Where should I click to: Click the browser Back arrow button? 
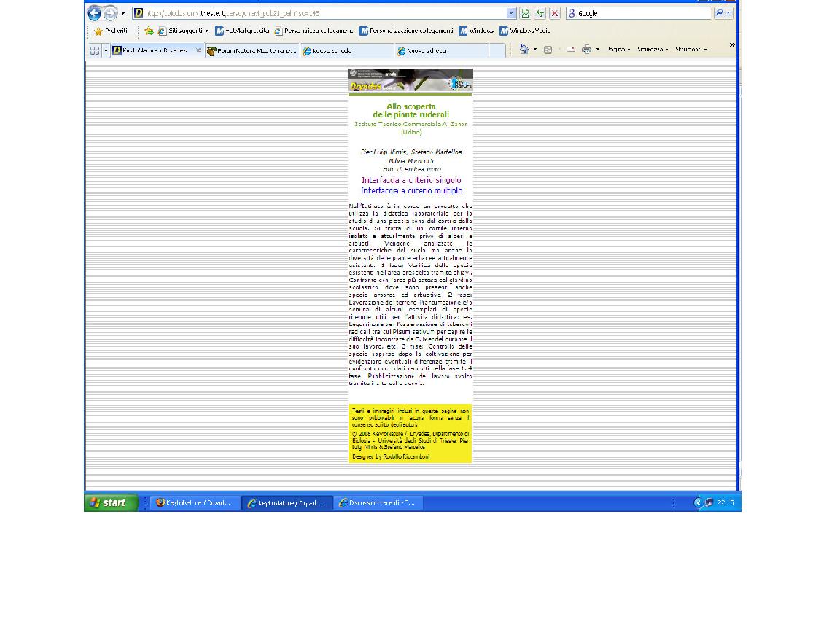point(94,13)
